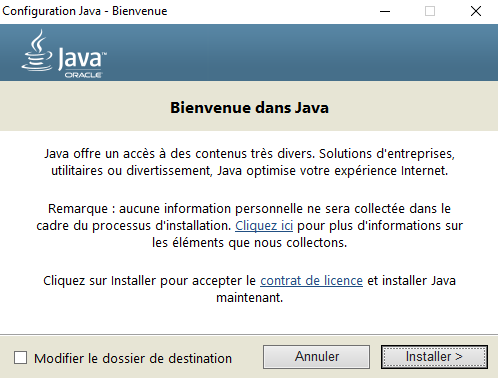The image size is (498, 378).
Task: Click the Java wordmark in the banner
Action: pyautogui.click(x=82, y=58)
